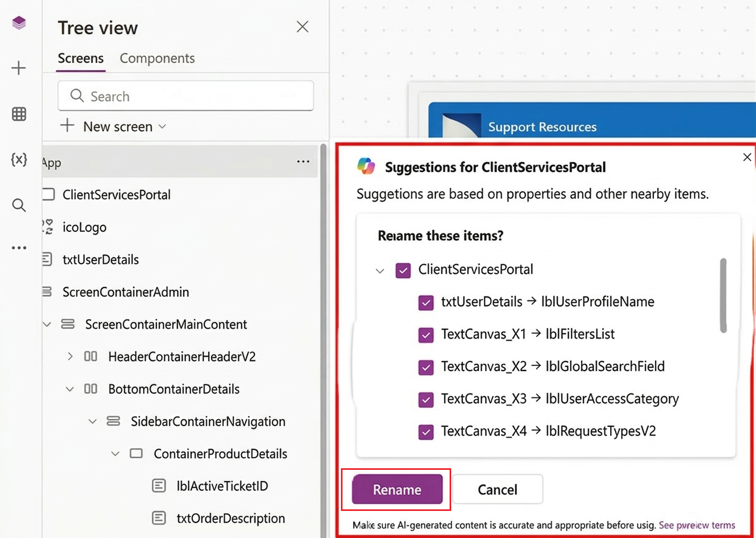Click the Search icon in the left rail

pos(19,205)
